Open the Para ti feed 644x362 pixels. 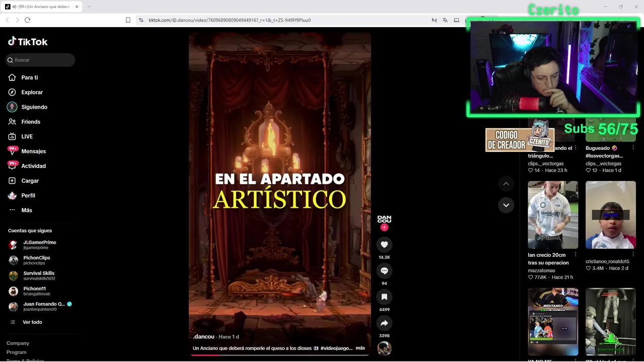coord(29,77)
